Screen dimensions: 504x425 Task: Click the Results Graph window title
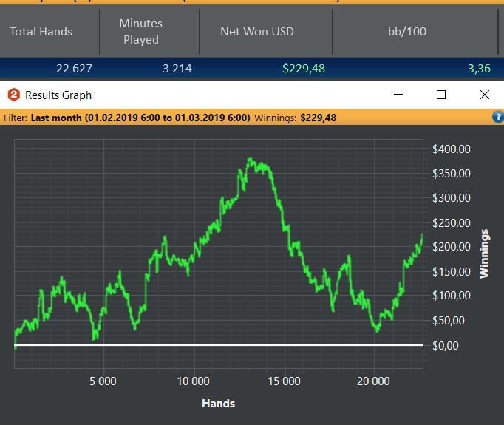58,95
